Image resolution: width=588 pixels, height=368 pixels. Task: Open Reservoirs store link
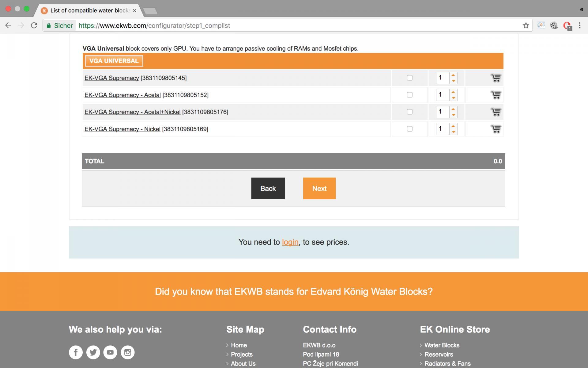tap(439, 355)
